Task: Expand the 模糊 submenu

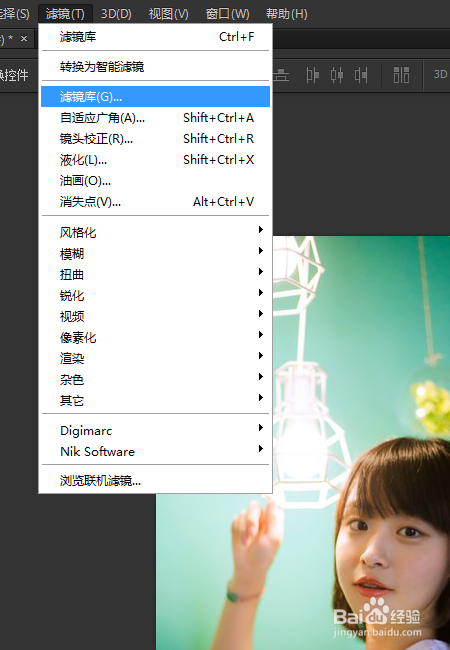Action: click(x=155, y=253)
